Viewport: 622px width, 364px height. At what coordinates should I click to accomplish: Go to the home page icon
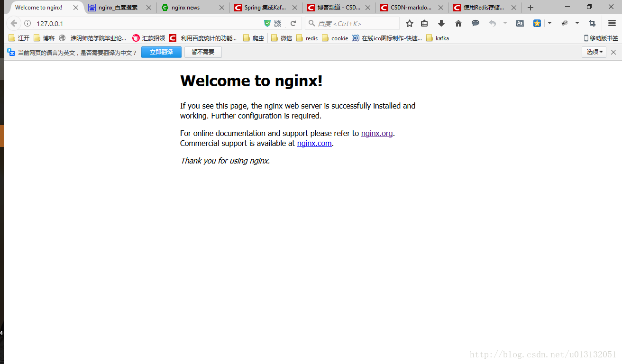click(458, 23)
